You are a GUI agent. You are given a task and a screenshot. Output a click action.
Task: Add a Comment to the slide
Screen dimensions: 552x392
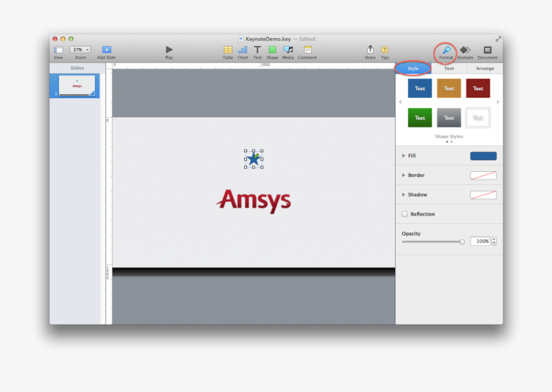[307, 50]
